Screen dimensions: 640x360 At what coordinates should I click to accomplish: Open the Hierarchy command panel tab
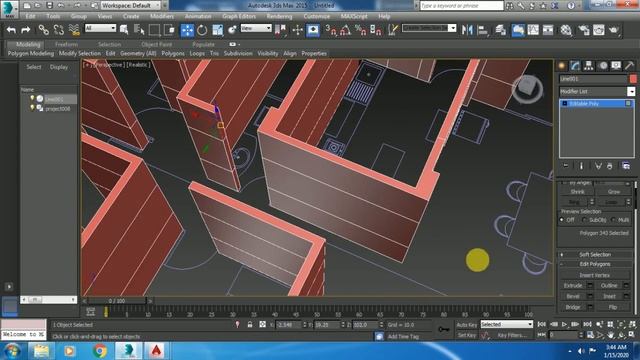coord(589,66)
